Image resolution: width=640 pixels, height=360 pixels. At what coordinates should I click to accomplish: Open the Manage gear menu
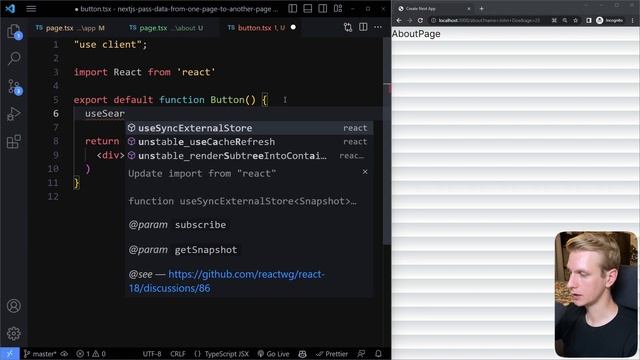[x=13, y=333]
